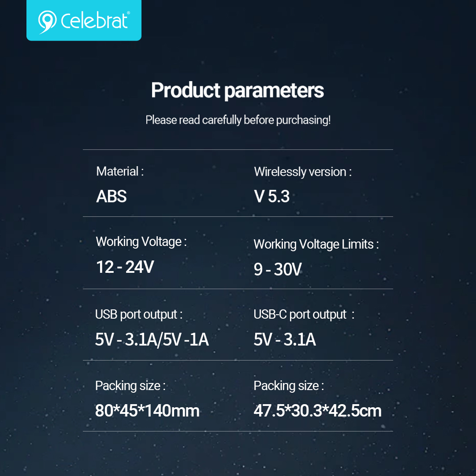Click the Packing size label above 80*45*140mm
The width and height of the screenshot is (476, 476).
click(x=130, y=386)
